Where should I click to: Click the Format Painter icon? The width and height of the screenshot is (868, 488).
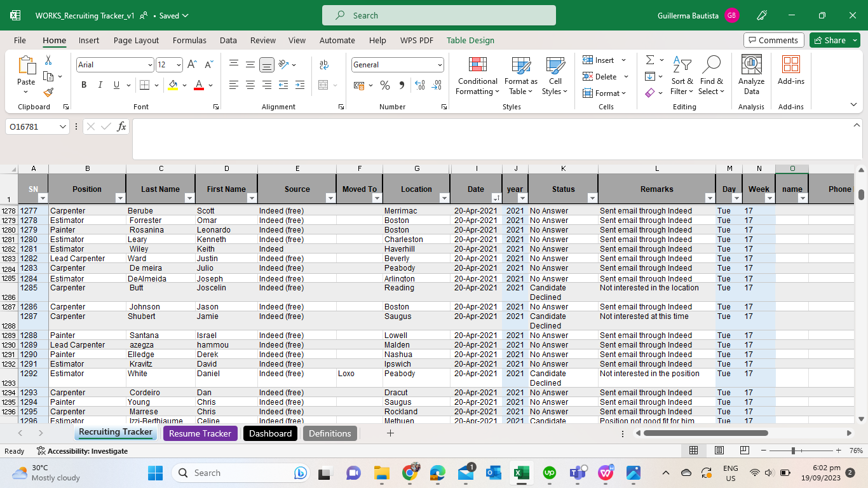click(x=48, y=92)
